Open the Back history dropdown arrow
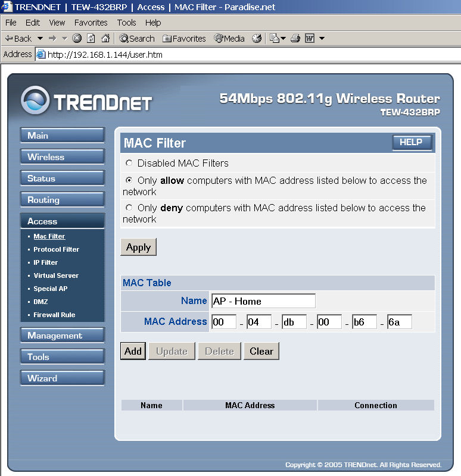Screen dimensions: 461x476 click(x=40, y=39)
